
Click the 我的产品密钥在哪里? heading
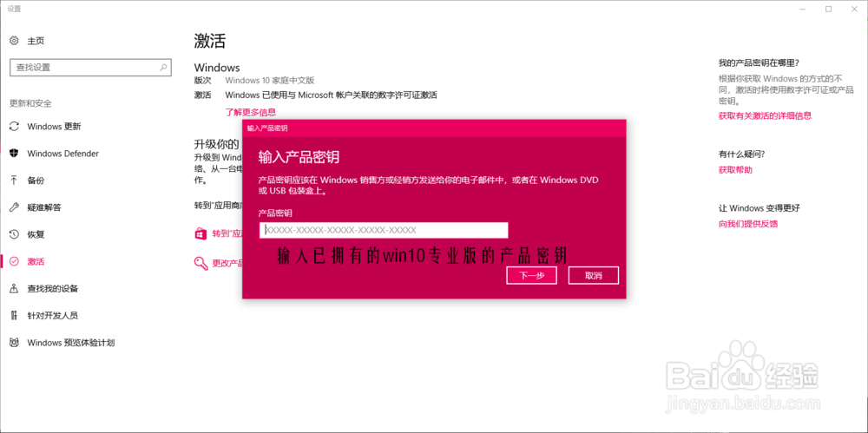pos(759,63)
